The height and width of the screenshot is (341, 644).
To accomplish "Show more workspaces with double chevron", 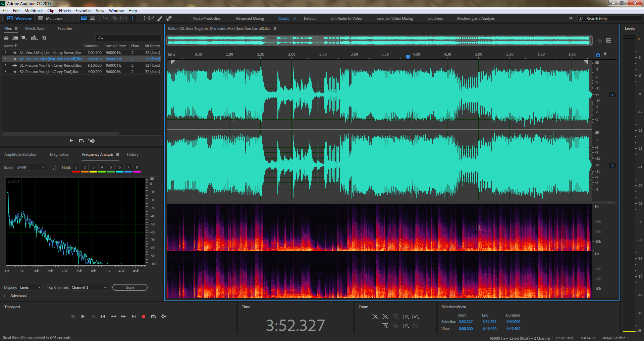I will 571,18.
